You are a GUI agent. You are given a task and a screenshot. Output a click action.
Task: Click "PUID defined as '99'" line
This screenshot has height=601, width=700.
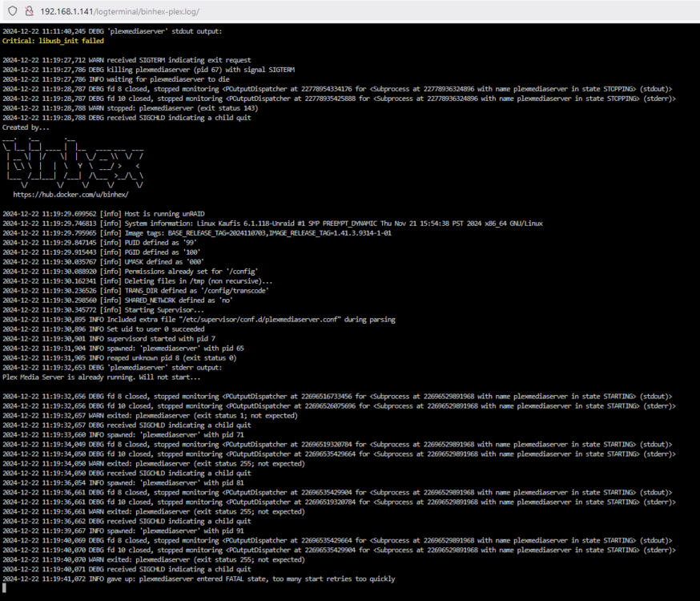[99, 243]
